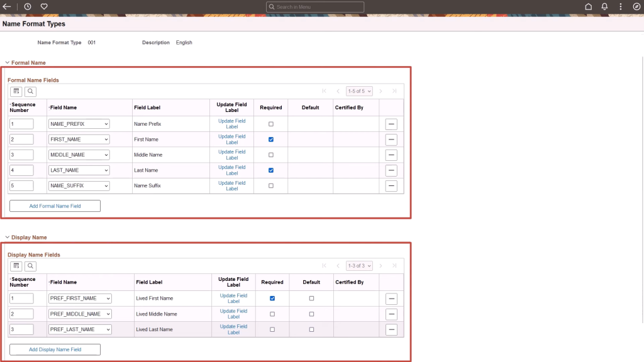This screenshot has height=362, width=644.
Task: Uncheck Required for the FIRST_NAME row
Action: tap(270, 139)
